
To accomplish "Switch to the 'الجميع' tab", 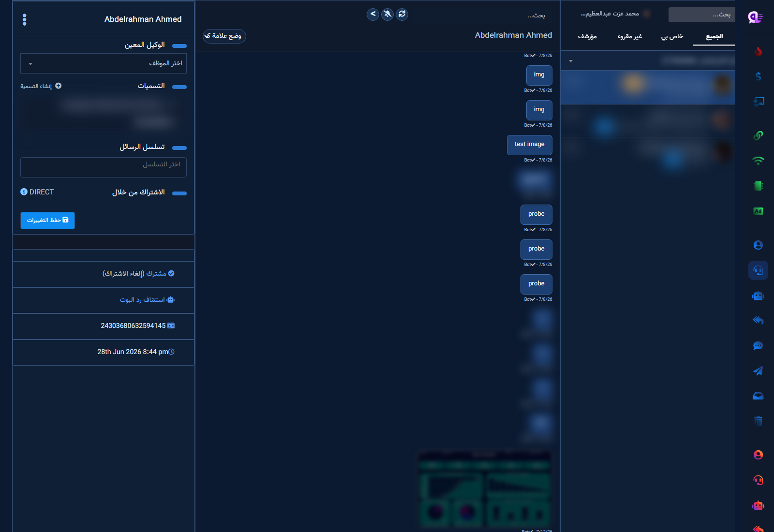I will tap(714, 37).
